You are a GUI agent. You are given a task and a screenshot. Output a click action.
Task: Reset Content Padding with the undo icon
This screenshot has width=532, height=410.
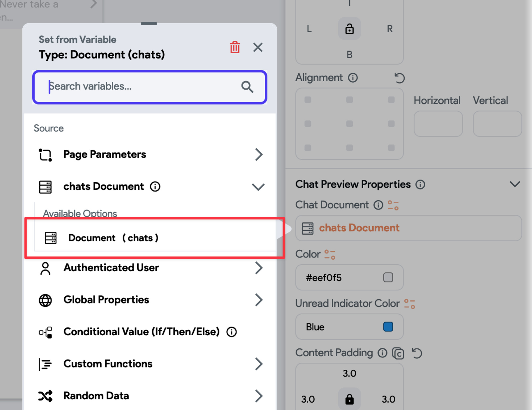[417, 353]
